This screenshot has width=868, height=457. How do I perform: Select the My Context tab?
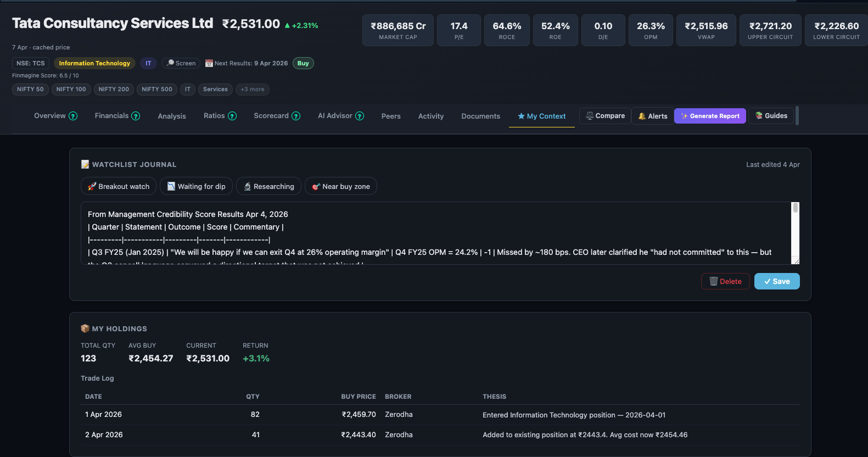[542, 116]
